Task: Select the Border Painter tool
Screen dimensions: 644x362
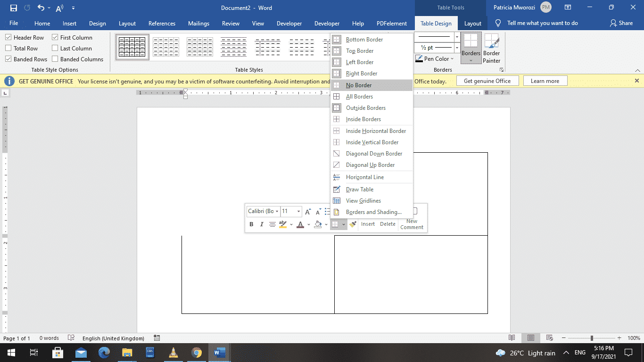Action: (492, 47)
